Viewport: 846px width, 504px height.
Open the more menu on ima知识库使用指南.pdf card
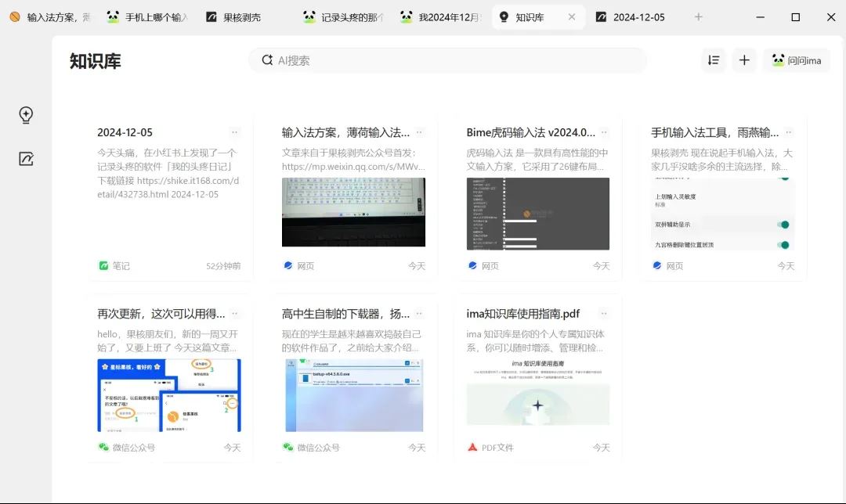point(604,313)
